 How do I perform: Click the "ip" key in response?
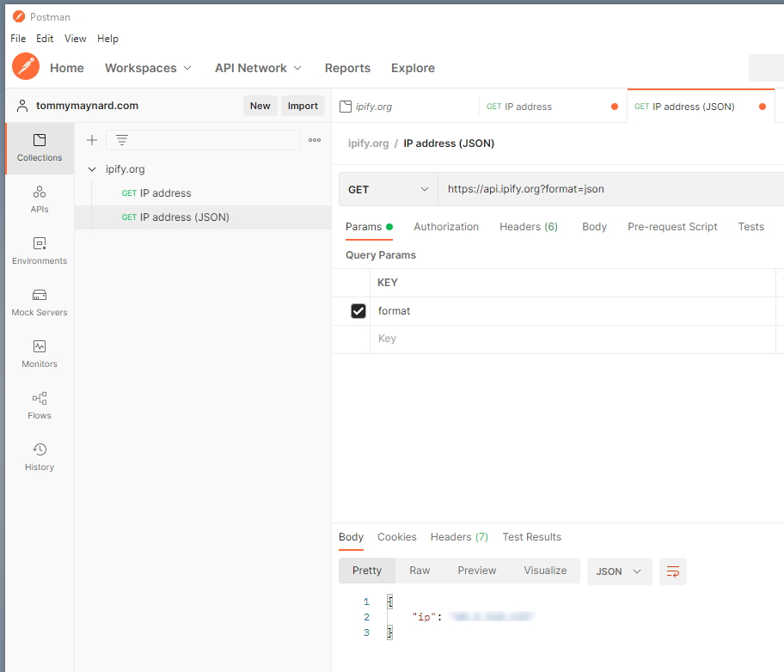click(x=424, y=617)
